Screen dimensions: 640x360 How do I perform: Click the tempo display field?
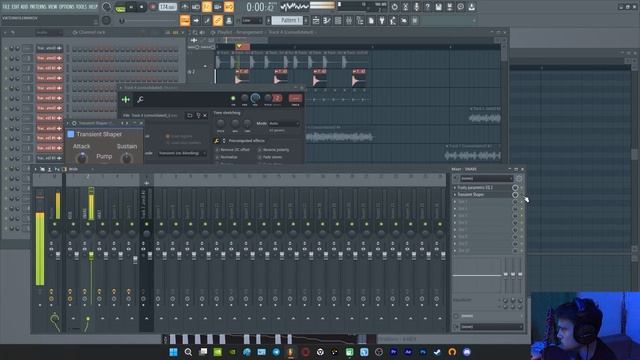pos(167,7)
